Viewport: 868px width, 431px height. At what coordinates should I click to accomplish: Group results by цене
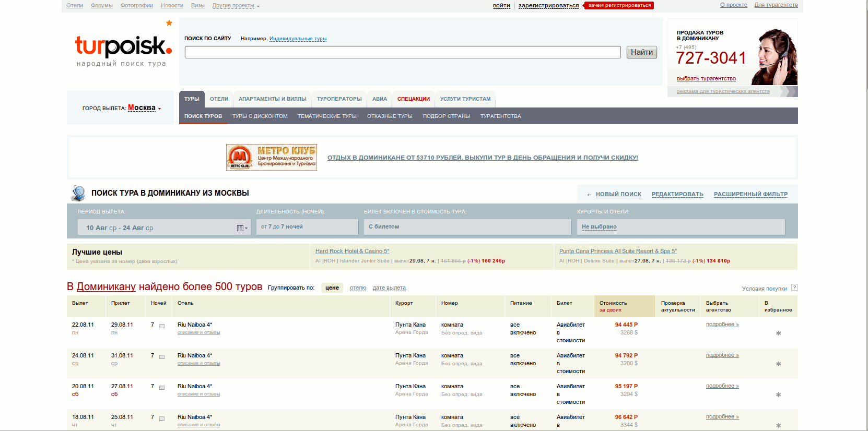(x=332, y=288)
